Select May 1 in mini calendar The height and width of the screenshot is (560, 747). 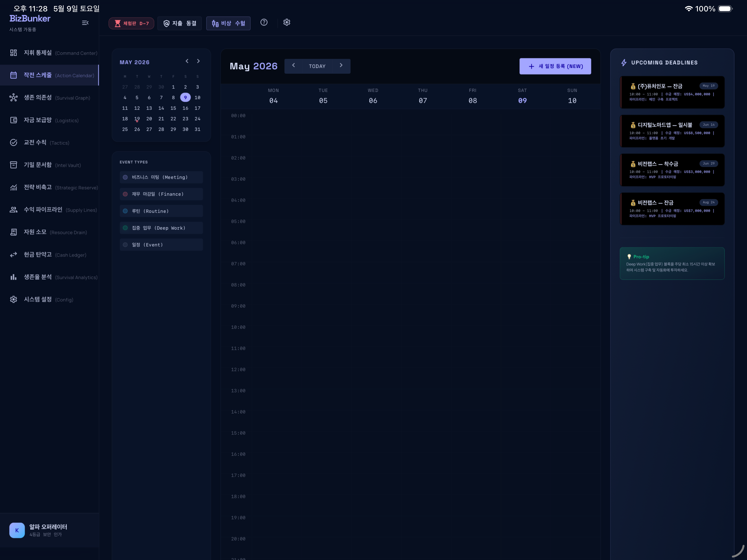click(x=173, y=87)
